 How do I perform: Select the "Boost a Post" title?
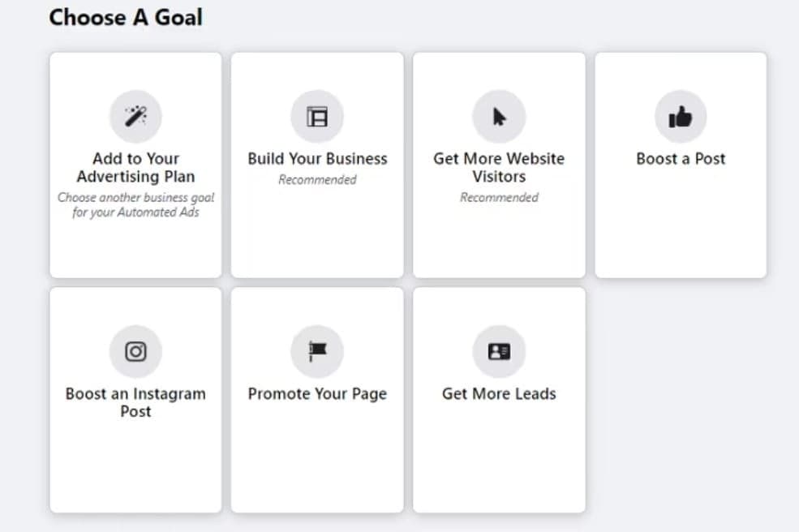pos(681,159)
